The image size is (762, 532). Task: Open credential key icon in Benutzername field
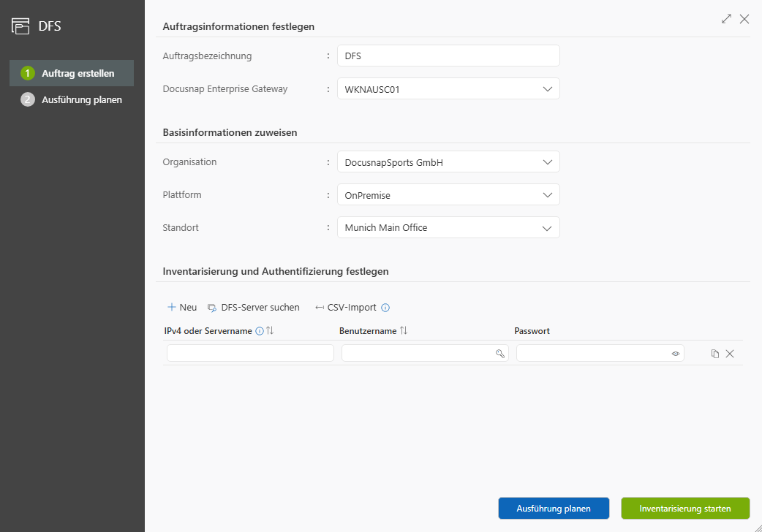tap(500, 354)
